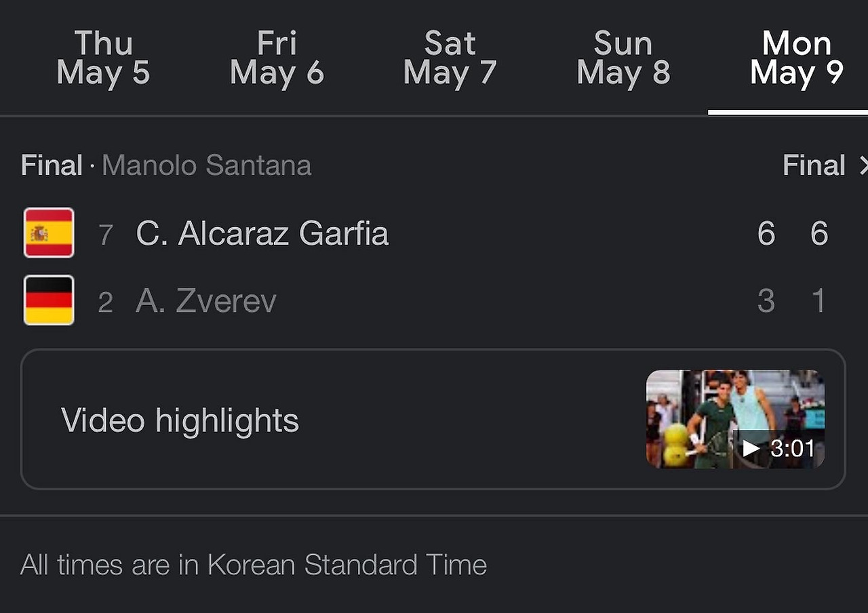868x613 pixels.
Task: Open the Final status label at right
Action: pyautogui.click(x=814, y=165)
